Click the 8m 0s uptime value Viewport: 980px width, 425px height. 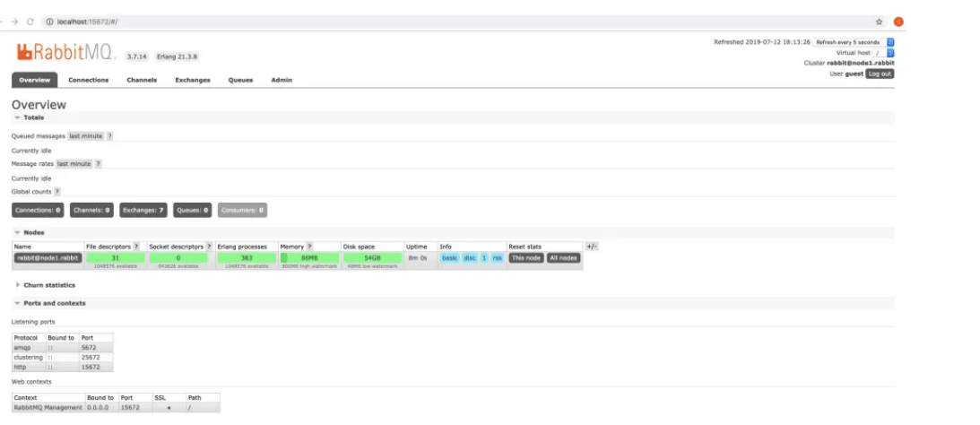click(x=420, y=257)
